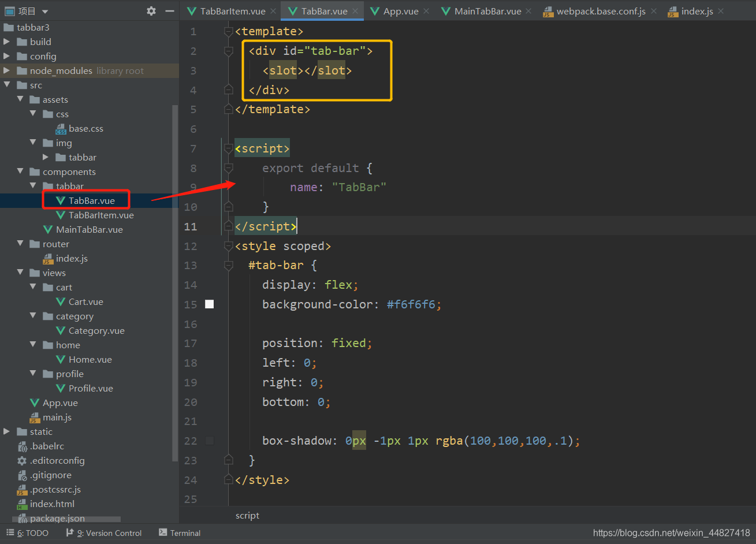Place cursor on name: "TabBar" line
The height and width of the screenshot is (544, 756).
(338, 187)
